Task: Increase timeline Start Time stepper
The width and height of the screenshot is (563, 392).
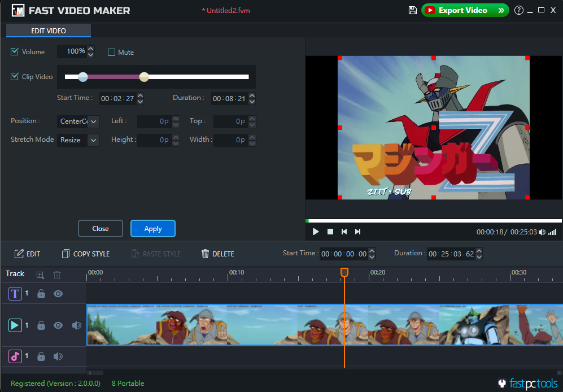Action: point(372,251)
